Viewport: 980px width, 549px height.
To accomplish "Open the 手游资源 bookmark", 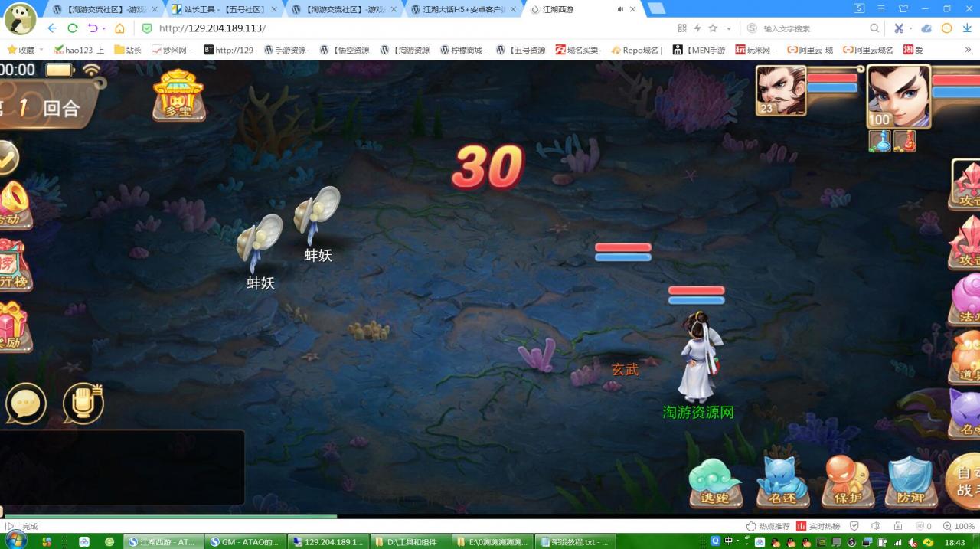I will click(x=287, y=50).
